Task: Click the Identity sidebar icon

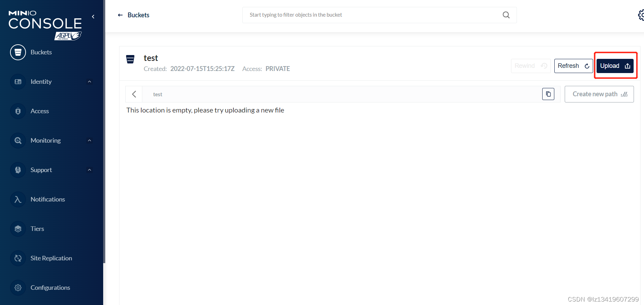Action: (x=18, y=82)
